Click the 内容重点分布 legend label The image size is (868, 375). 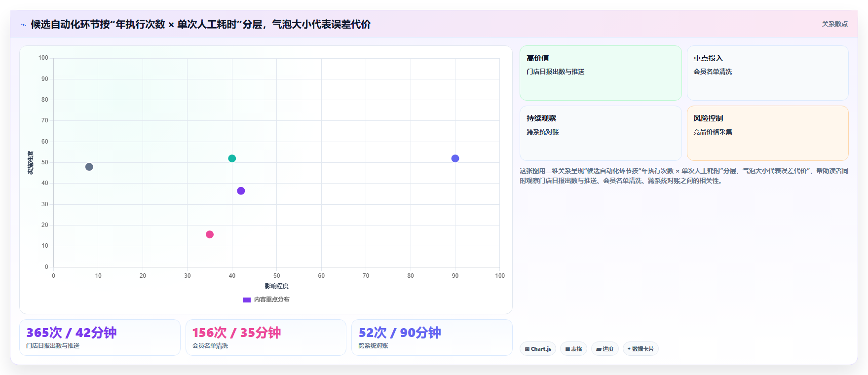[x=272, y=300]
